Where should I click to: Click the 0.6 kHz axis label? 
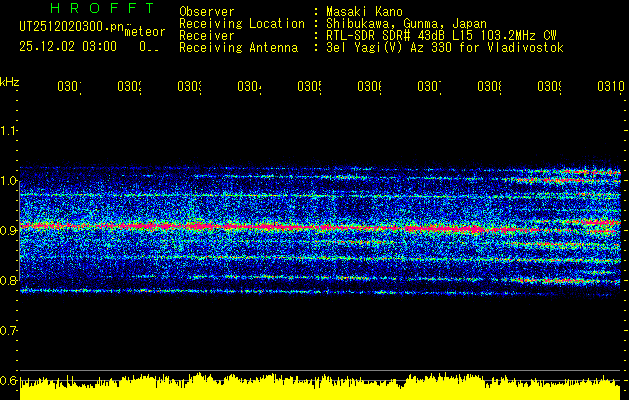click(8, 380)
